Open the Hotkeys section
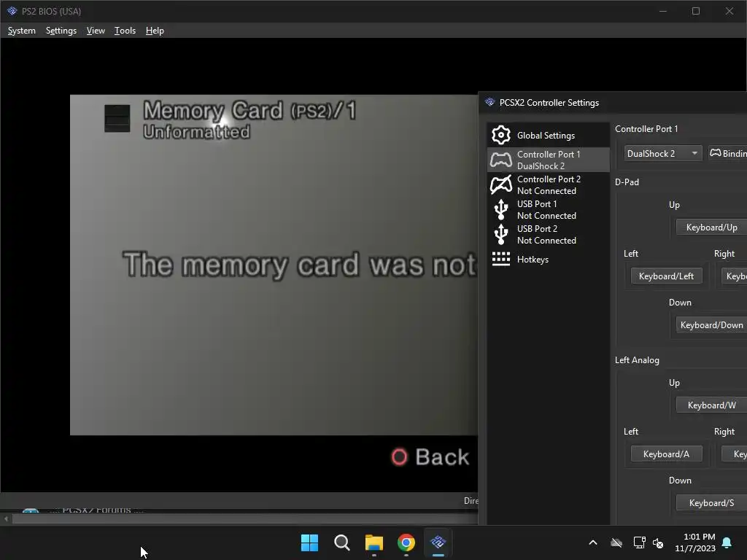This screenshot has height=560, width=747. click(x=549, y=259)
